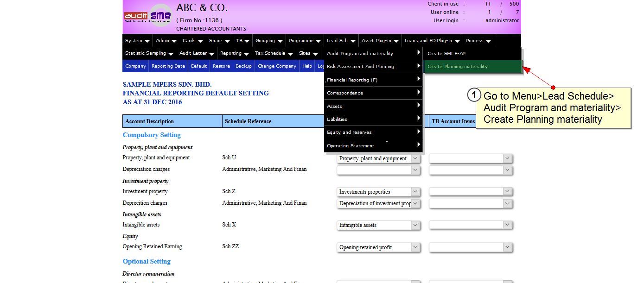Click the Restore button
644x283 pixels.
(x=221, y=66)
